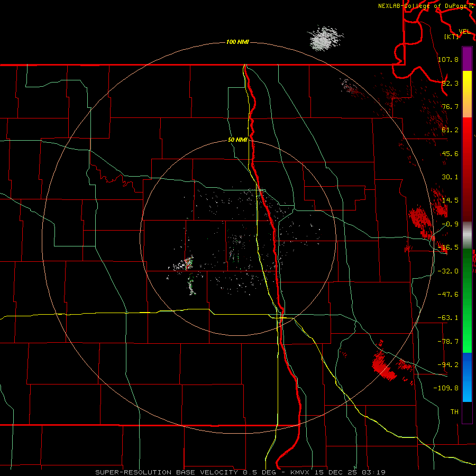This screenshot has height=476, width=476.
Task: Select the 14.5 legend value
Action: 450,200
